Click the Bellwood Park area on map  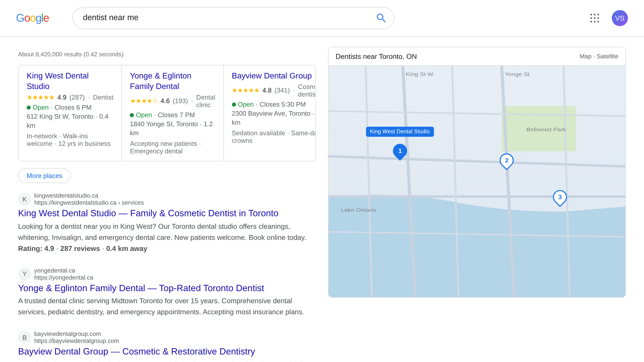(x=539, y=129)
